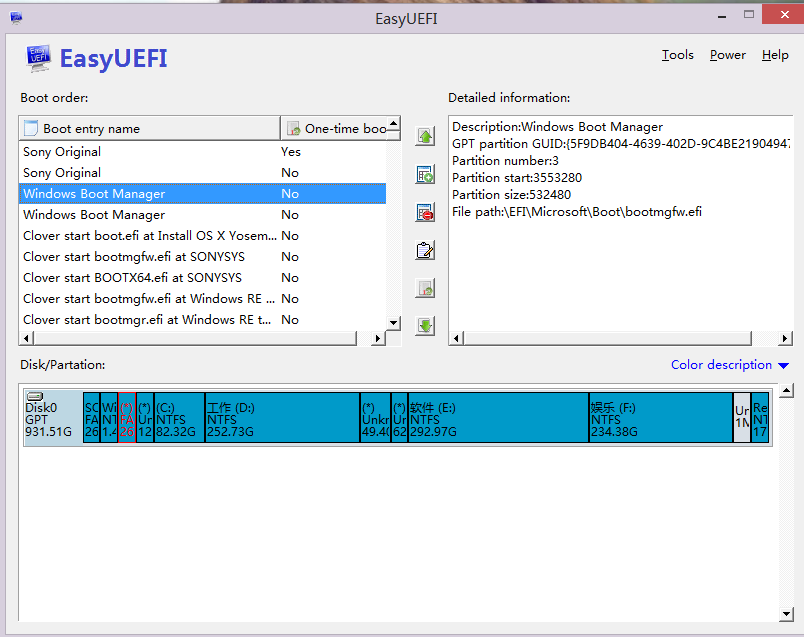The width and height of the screenshot is (804, 637).
Task: Select the 工作 (D:) 252.73G partition
Action: tap(283, 417)
